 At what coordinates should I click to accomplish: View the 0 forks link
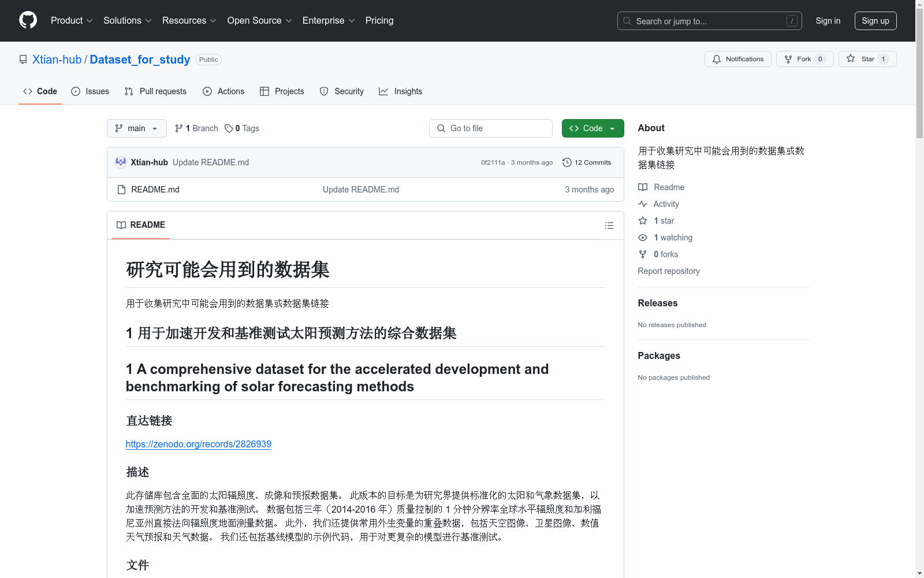(658, 254)
